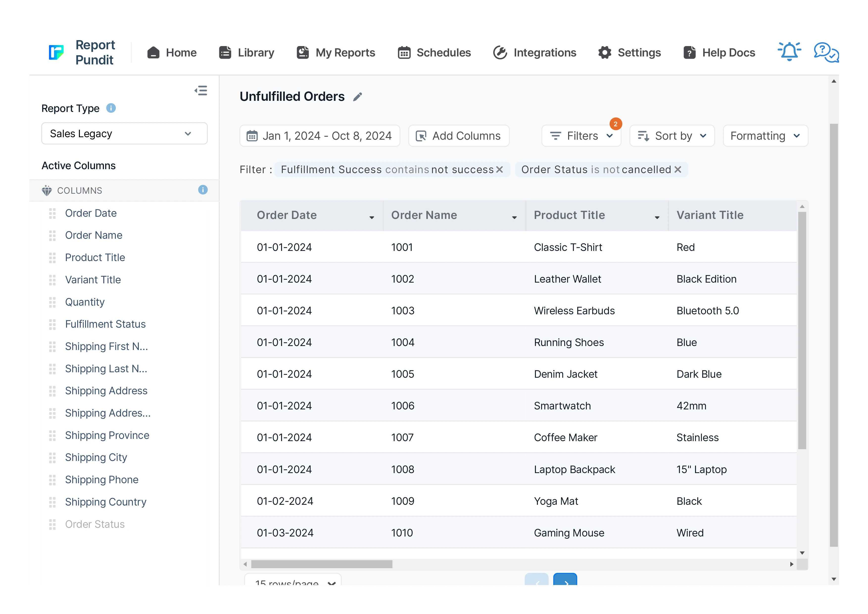Click the COLUMNS info icon

coord(203,190)
